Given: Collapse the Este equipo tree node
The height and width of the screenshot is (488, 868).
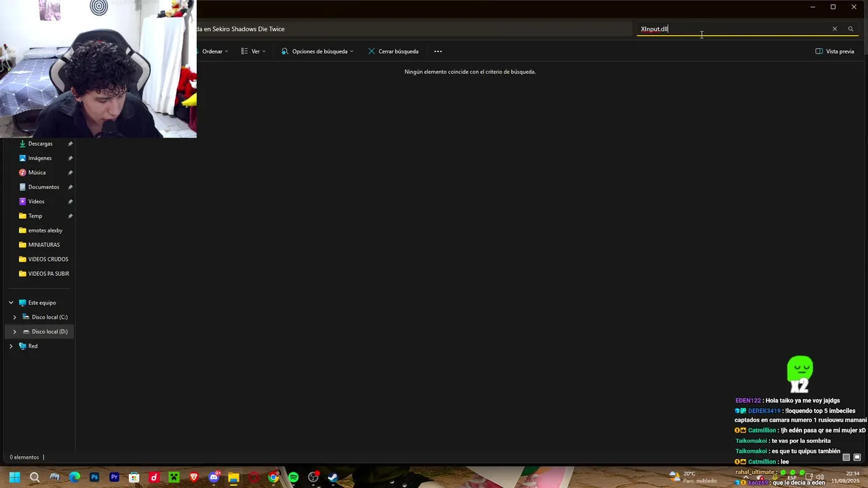Looking at the screenshot, I should coord(11,303).
